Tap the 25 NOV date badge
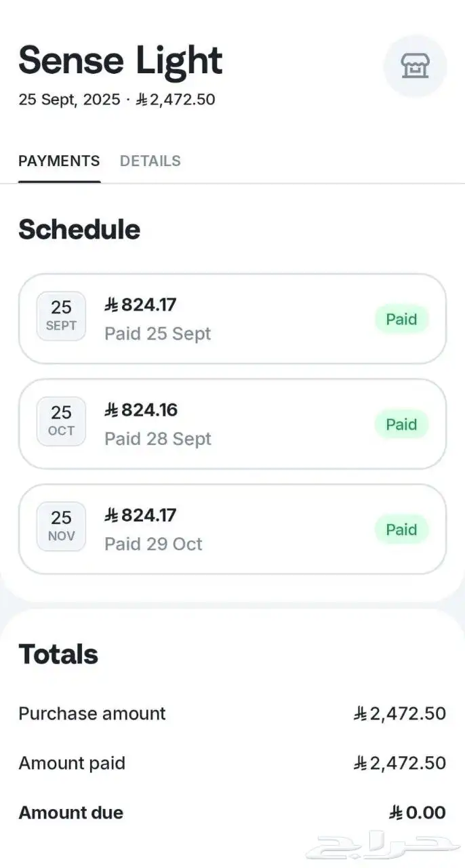Image resolution: width=465 pixels, height=868 pixels. 61,526
